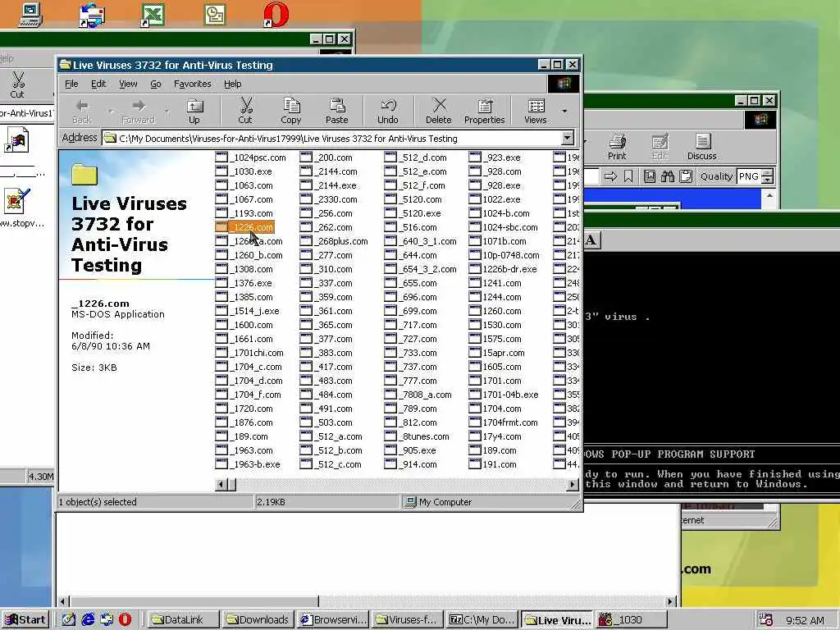Open the File menu
This screenshot has width=840, height=630.
(x=71, y=84)
